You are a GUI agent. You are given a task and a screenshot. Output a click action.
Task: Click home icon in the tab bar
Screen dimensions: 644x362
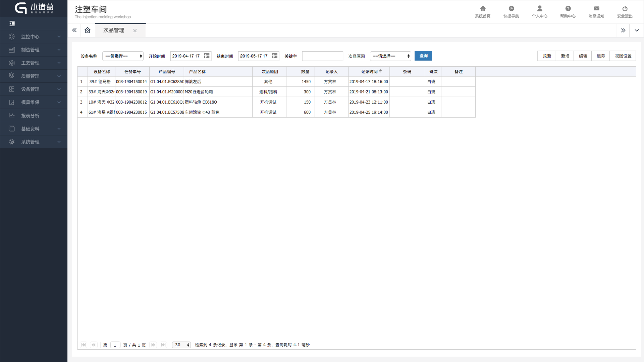pyautogui.click(x=88, y=30)
